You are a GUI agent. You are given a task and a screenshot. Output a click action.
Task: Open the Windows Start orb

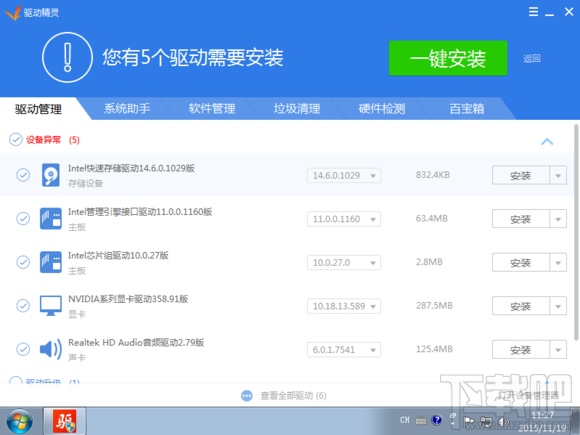[x=19, y=421]
